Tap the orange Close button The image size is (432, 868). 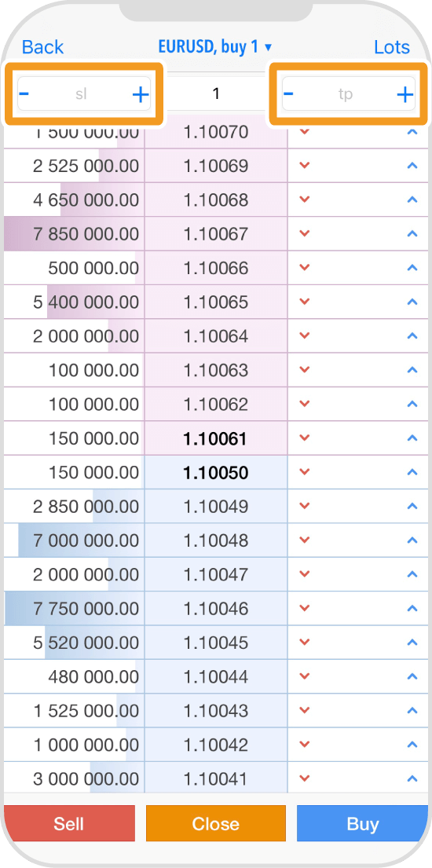(216, 824)
